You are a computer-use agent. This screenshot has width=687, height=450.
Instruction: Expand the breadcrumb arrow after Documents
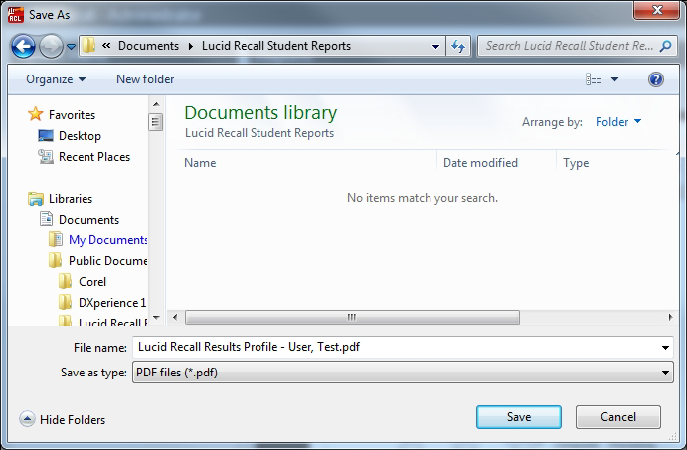(191, 46)
